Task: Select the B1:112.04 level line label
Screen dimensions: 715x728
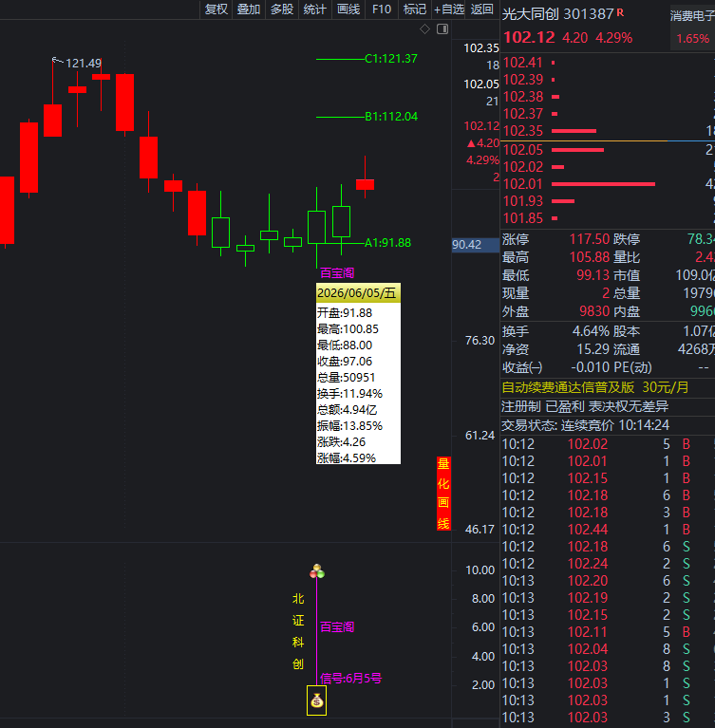Action: 390,117
